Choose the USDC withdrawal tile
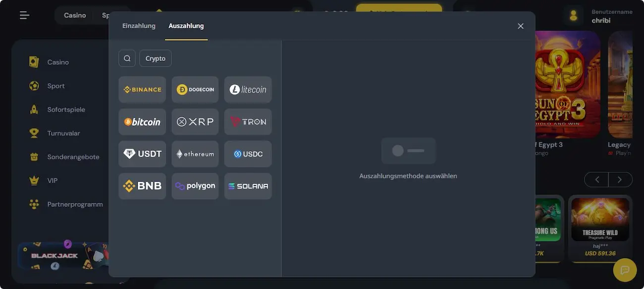The width and height of the screenshot is (644, 289). pos(248,154)
